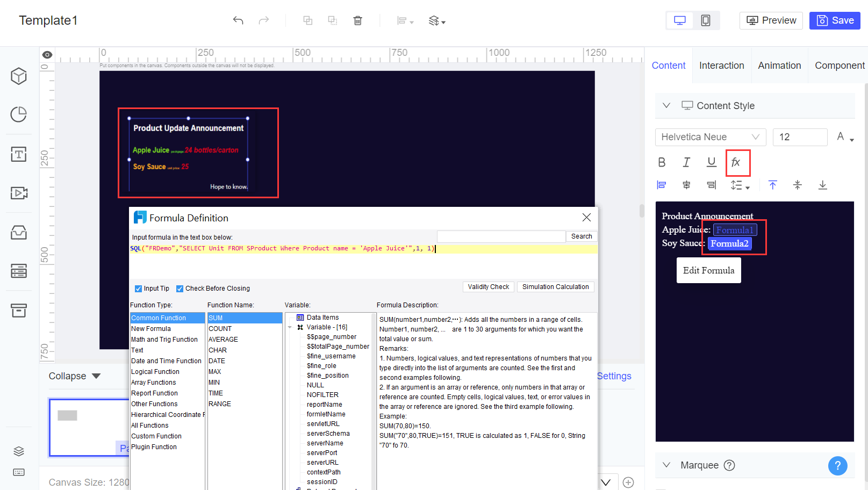Select the text component icon in left sidebar
Screen dimensions: 868x490
coord(18,154)
